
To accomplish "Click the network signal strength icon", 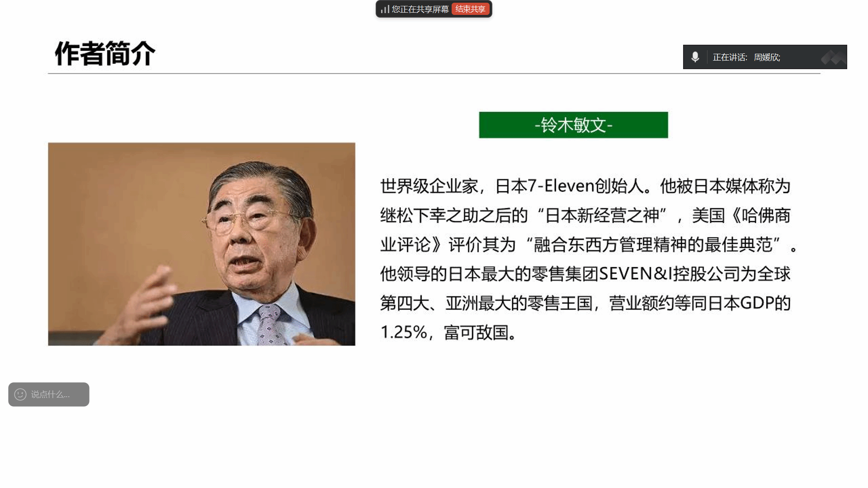I will (x=385, y=9).
